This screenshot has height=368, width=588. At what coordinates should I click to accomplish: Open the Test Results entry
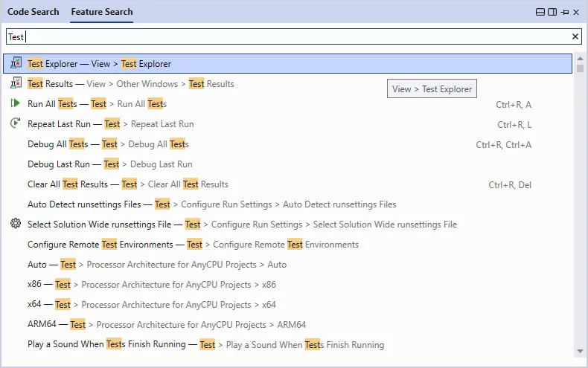coord(287,83)
